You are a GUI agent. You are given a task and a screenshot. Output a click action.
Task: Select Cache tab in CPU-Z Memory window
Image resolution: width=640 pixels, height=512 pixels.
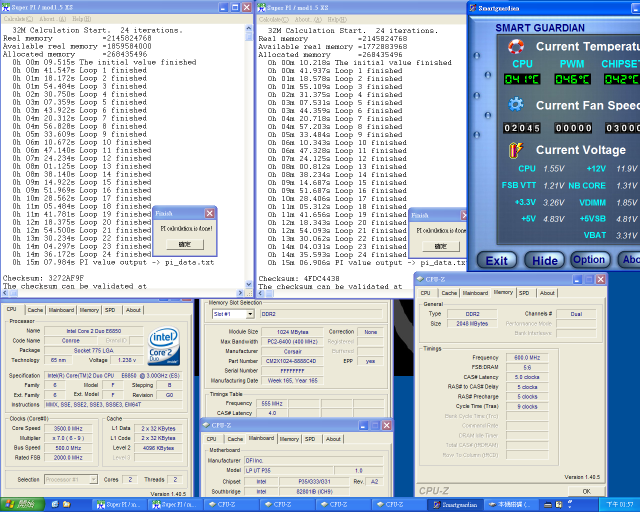[449, 293]
